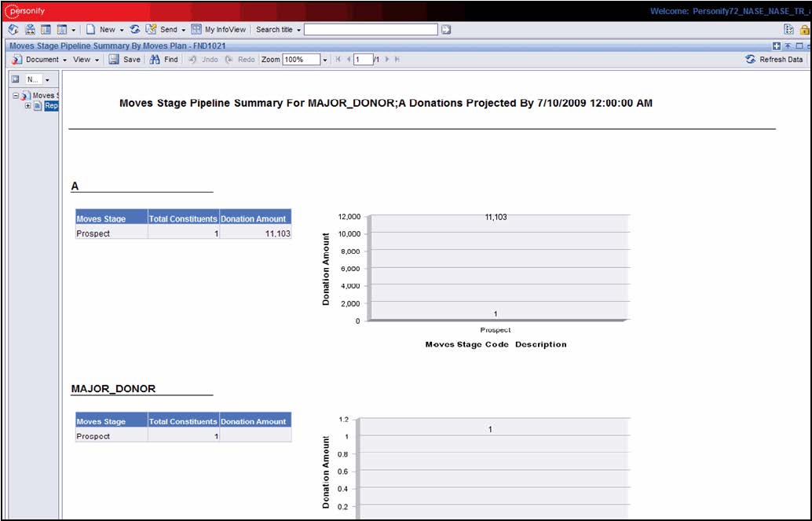Click the section A heading
812x521 pixels.
coord(75,186)
